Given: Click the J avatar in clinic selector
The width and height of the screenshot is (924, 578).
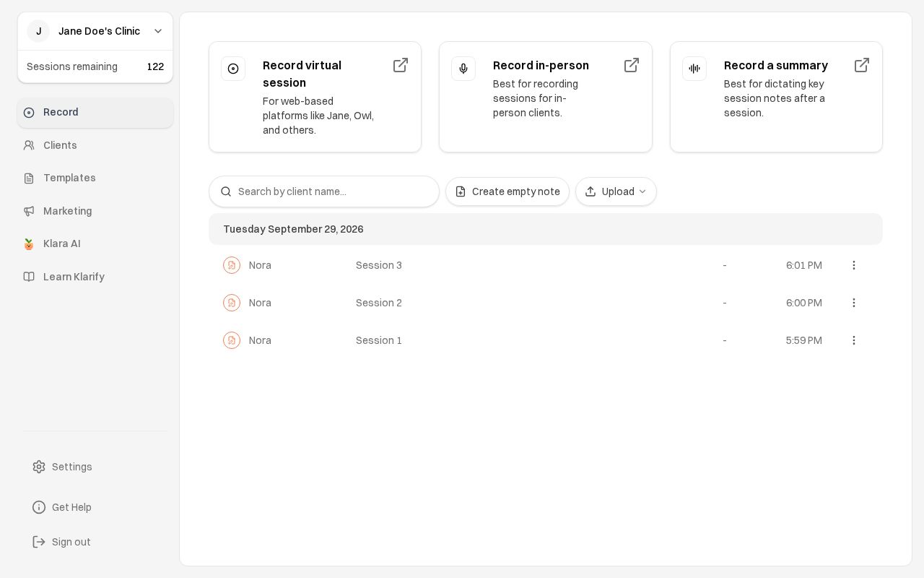Looking at the screenshot, I should click(x=38, y=31).
